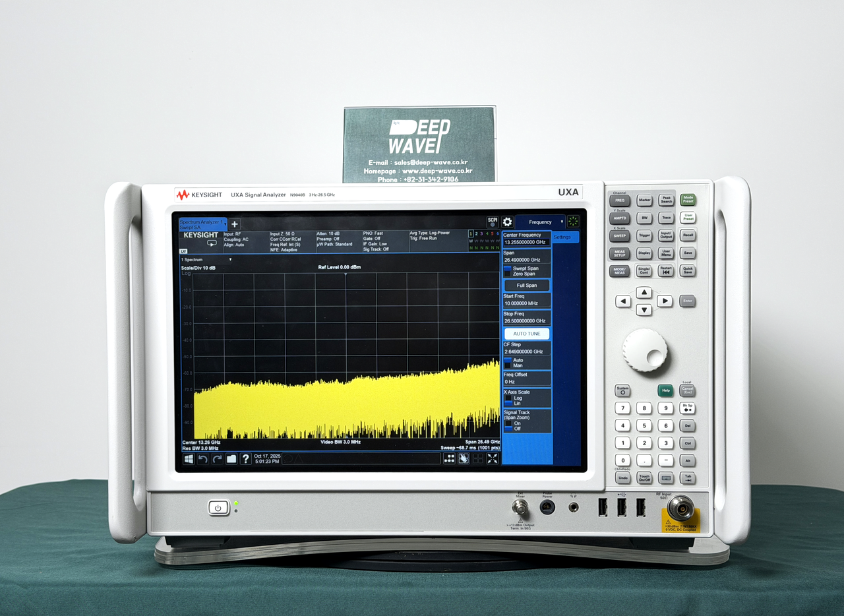Hit the System hardkey
The image size is (844, 616).
coord(622,390)
